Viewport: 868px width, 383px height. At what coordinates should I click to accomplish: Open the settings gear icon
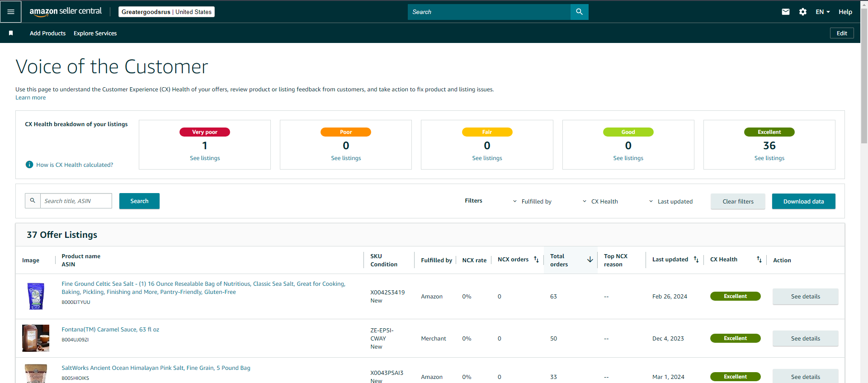click(x=803, y=12)
